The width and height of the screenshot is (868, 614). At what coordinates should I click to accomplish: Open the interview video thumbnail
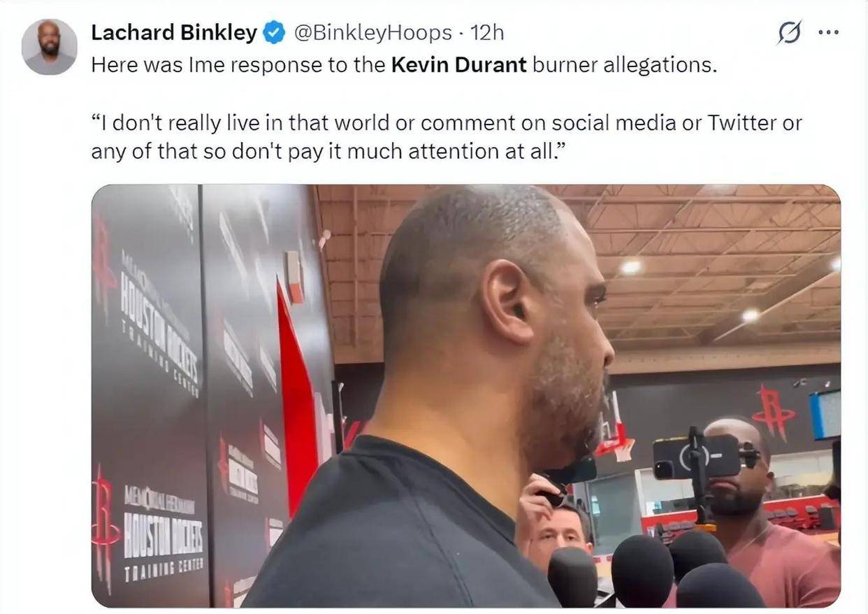click(x=465, y=396)
